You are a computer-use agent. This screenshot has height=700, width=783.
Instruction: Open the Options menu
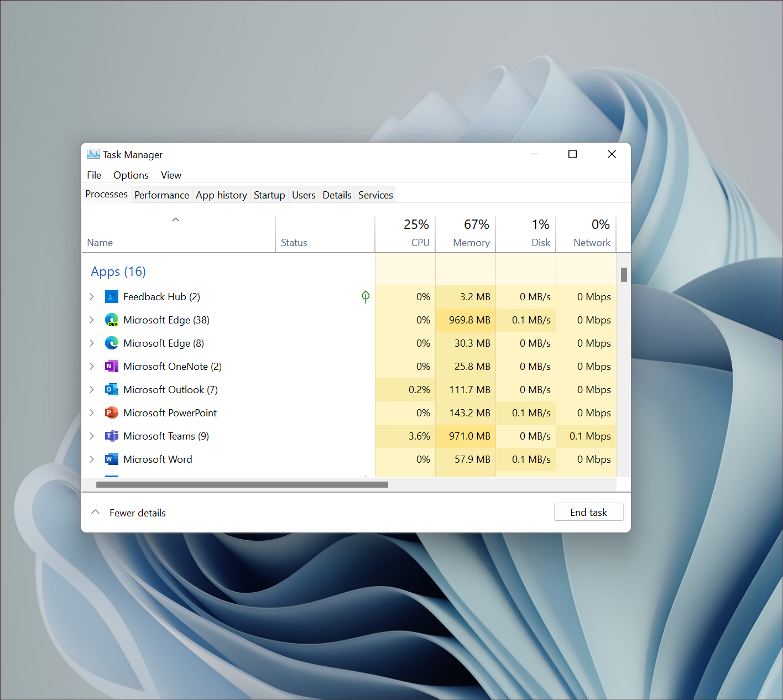tap(131, 175)
